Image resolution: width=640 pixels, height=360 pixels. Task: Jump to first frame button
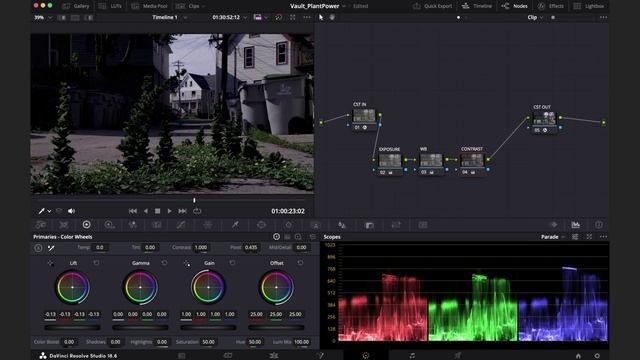point(133,211)
